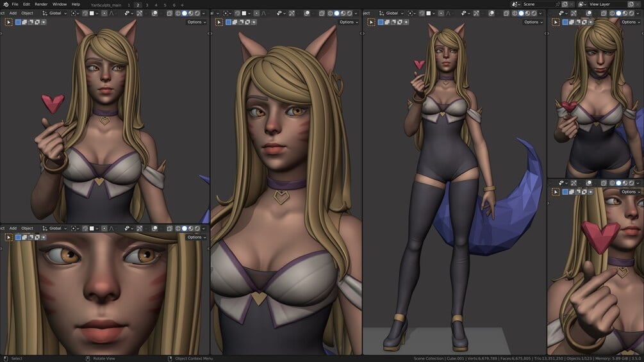This screenshot has height=362, width=644.
Task: Pin the scene to workspace
Action: click(x=557, y=4)
